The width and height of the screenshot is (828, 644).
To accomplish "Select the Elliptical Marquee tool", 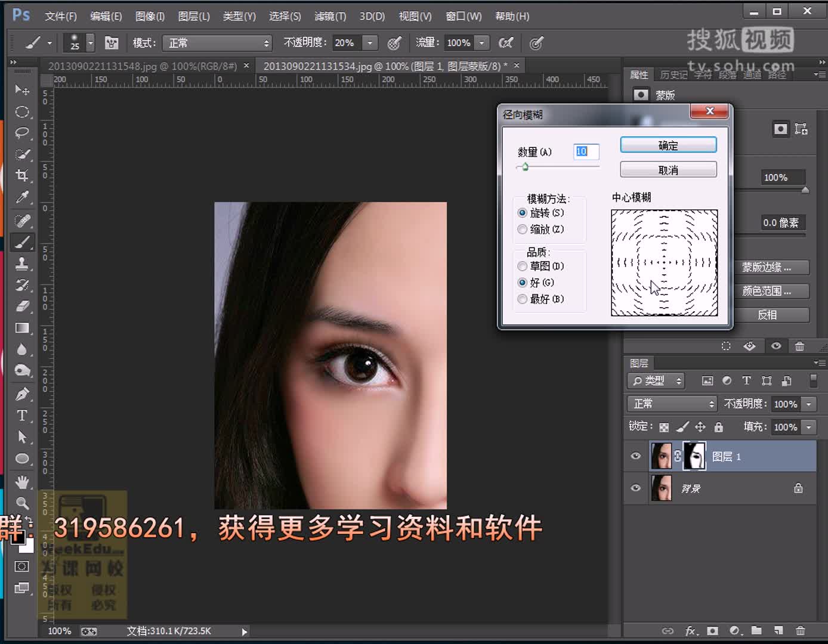I will [x=22, y=112].
